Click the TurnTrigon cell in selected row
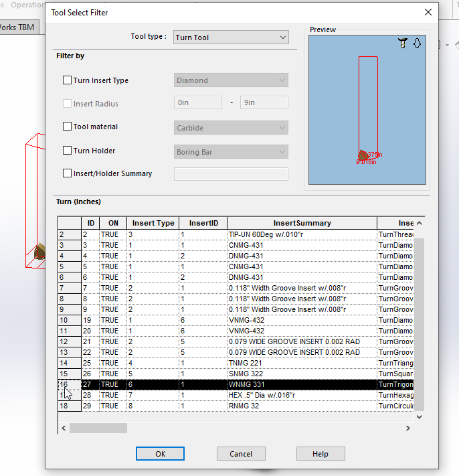 [395, 384]
